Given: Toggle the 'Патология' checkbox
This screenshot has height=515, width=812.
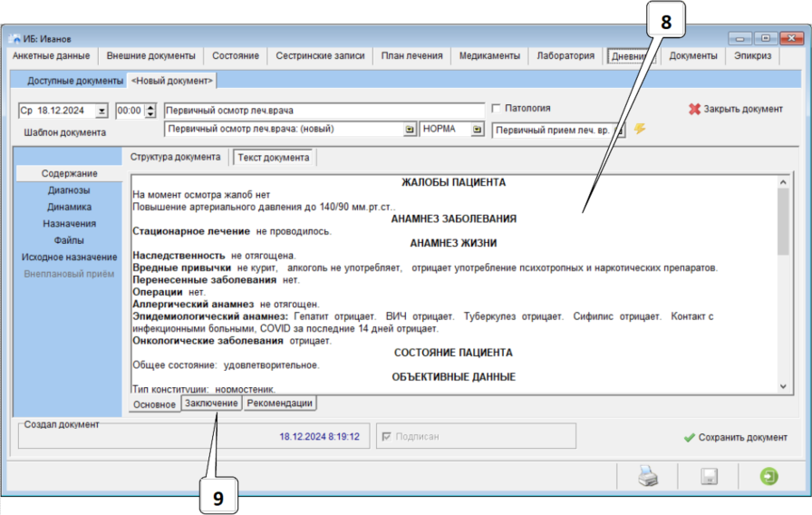Looking at the screenshot, I should pos(496,108).
